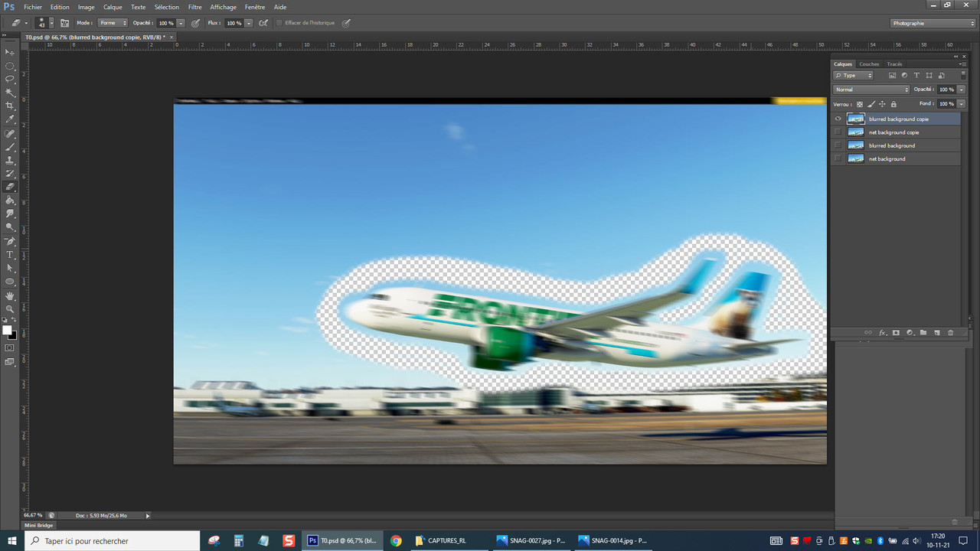Open the eraser Mode 'Forme' dropdown
Viewport: 980px width, 551px height.
(113, 23)
